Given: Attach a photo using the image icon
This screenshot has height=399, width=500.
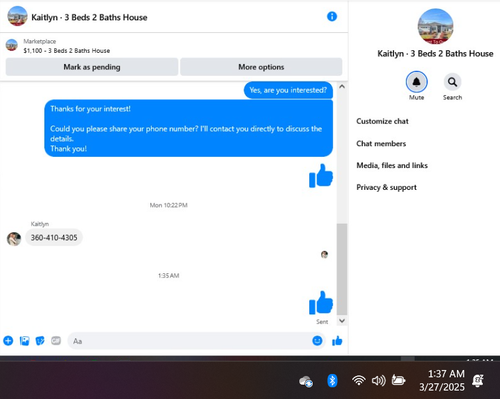Looking at the screenshot, I should pos(24,341).
